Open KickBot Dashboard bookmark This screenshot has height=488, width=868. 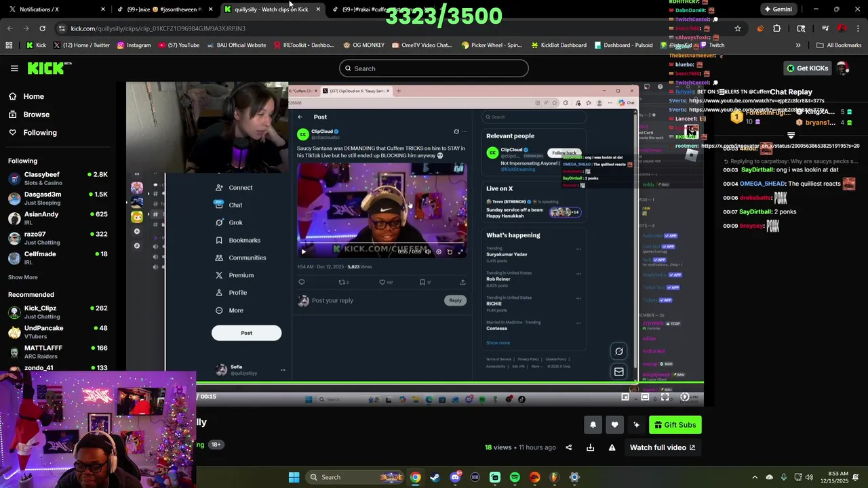click(x=559, y=45)
